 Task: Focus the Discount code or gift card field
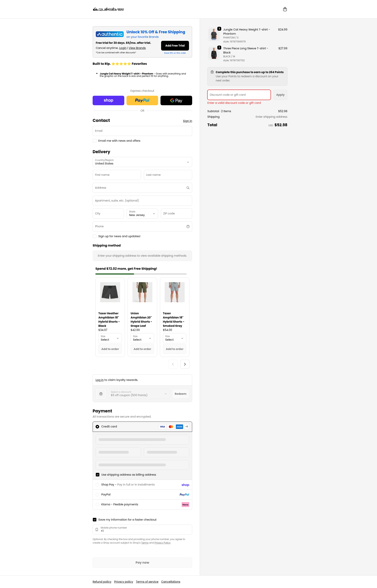coord(239,95)
